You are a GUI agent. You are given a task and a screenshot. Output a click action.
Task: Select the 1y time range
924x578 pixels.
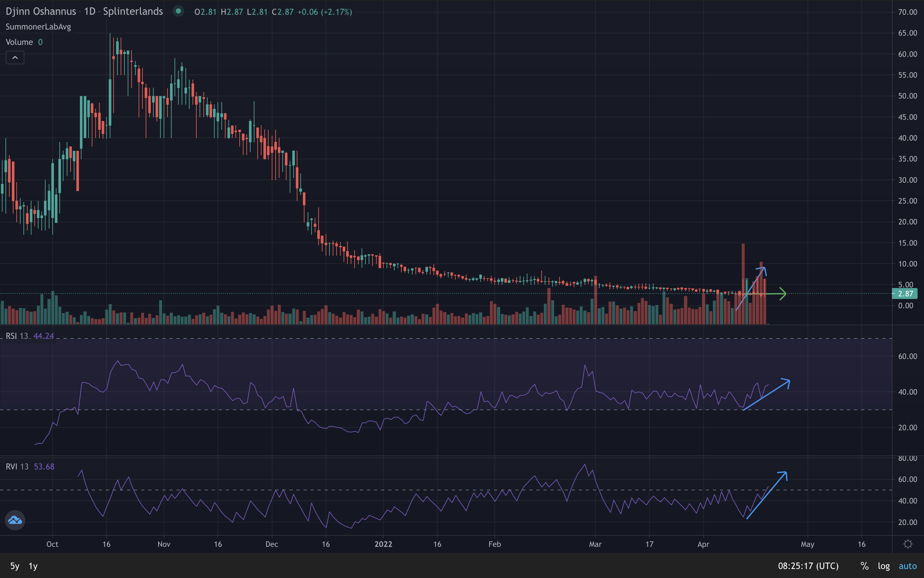pos(33,566)
